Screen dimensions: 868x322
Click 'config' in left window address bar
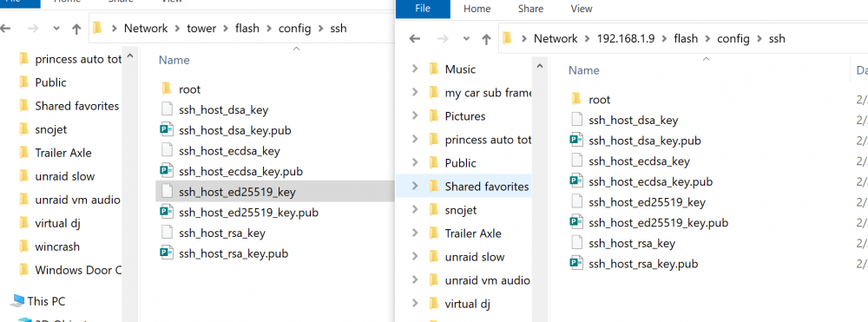pyautogui.click(x=294, y=29)
